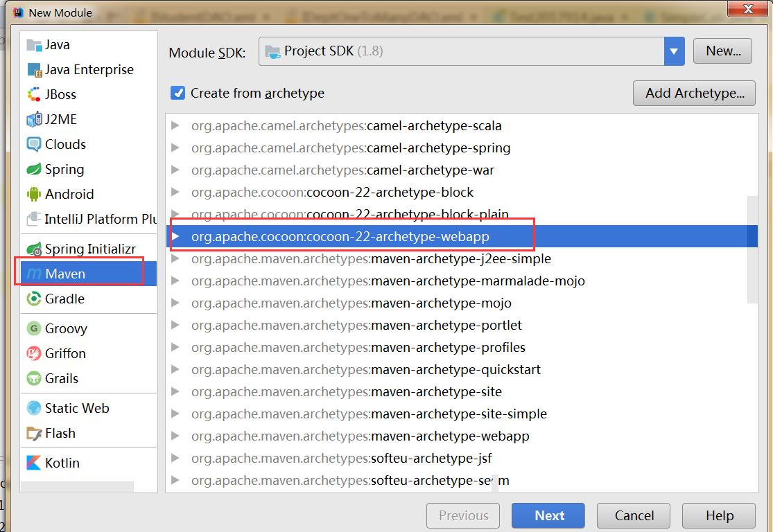
Task: Click the New... SDK button
Action: click(x=722, y=51)
